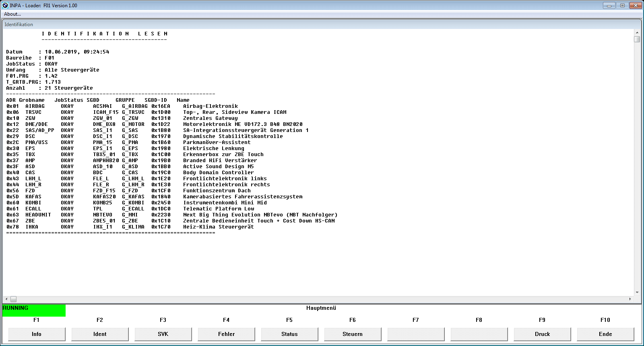Click the empty F7 button
The height and width of the screenshot is (346, 644).
point(416,334)
